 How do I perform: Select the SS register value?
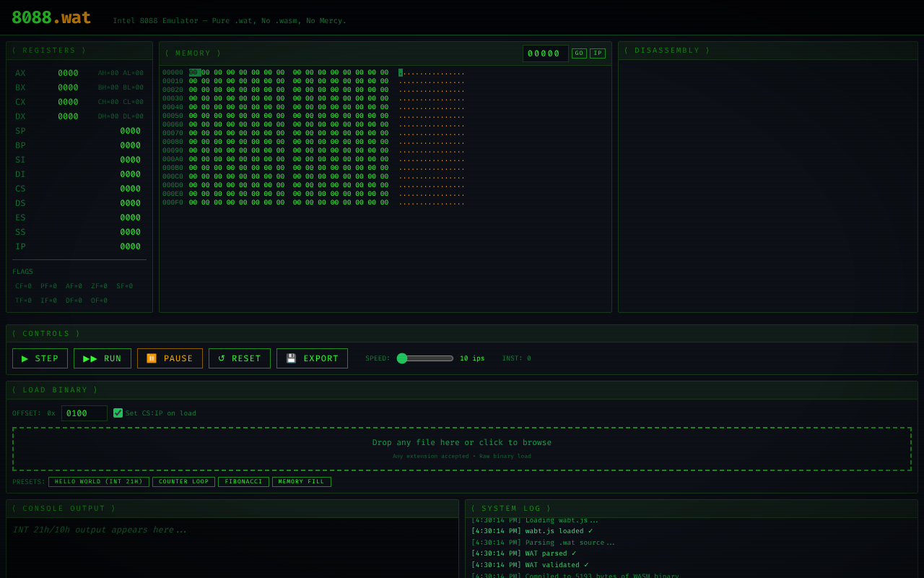131,232
